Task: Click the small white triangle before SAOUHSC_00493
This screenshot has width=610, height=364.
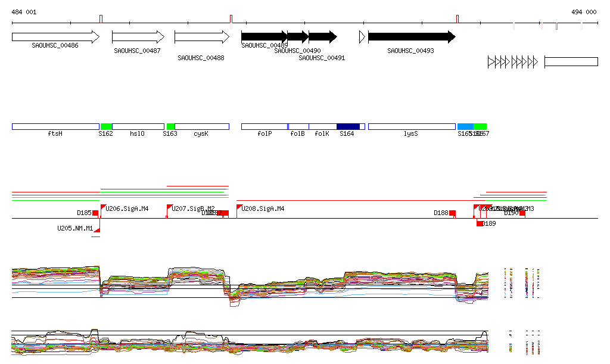Action: 362,37
